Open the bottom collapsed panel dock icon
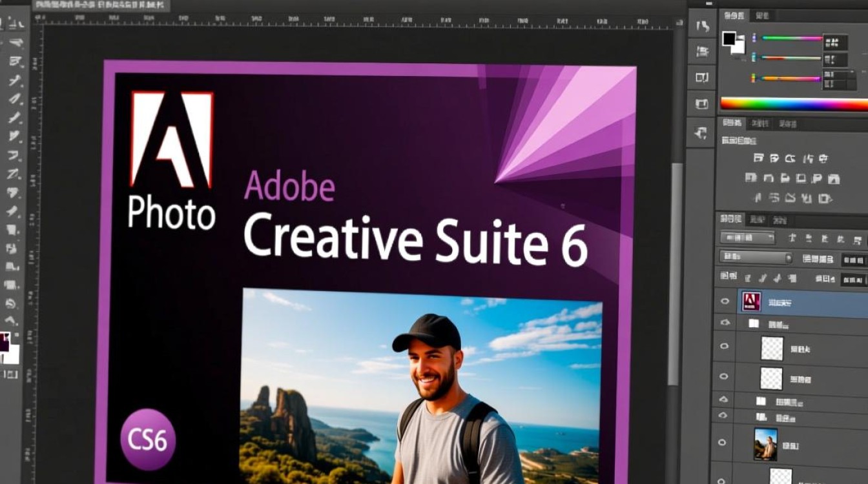Screen dimensions: 868x484 coord(702,134)
